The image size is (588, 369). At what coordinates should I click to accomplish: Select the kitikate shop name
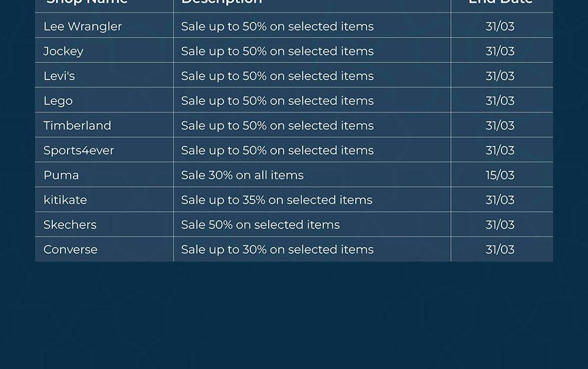(65, 200)
